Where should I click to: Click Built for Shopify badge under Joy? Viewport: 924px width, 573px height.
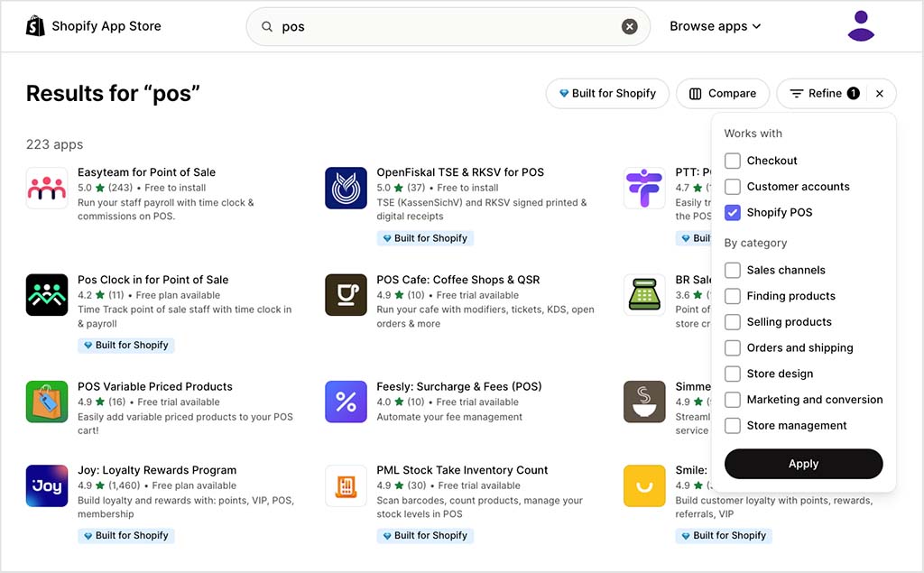(126, 535)
